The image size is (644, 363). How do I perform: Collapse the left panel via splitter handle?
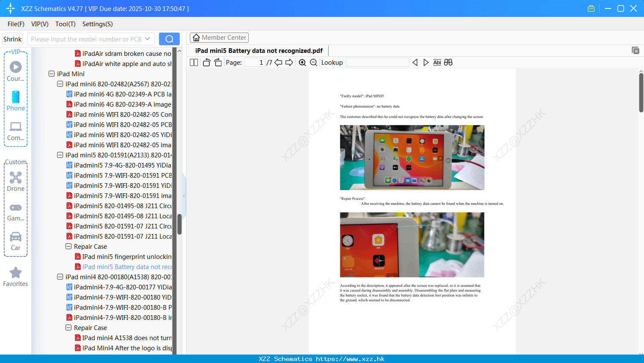184,196
